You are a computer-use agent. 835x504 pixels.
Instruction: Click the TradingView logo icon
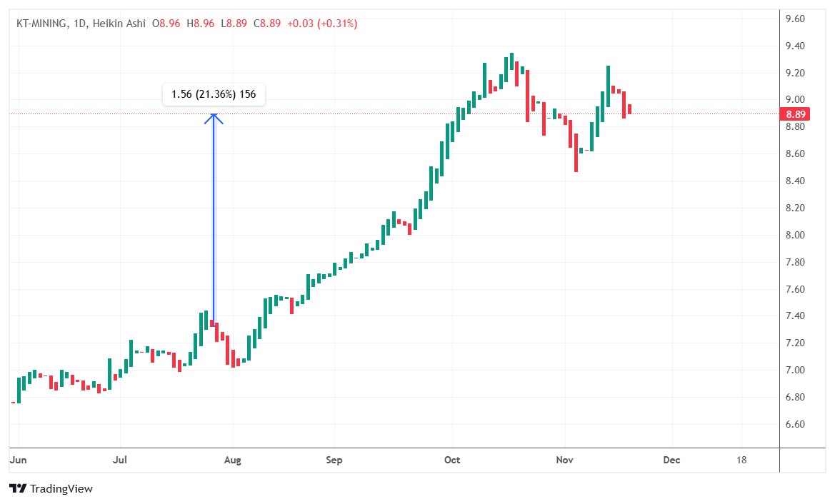[18, 489]
